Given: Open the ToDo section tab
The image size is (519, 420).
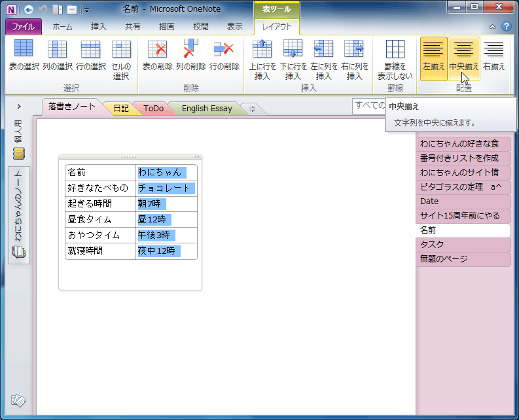Looking at the screenshot, I should pyautogui.click(x=154, y=108).
